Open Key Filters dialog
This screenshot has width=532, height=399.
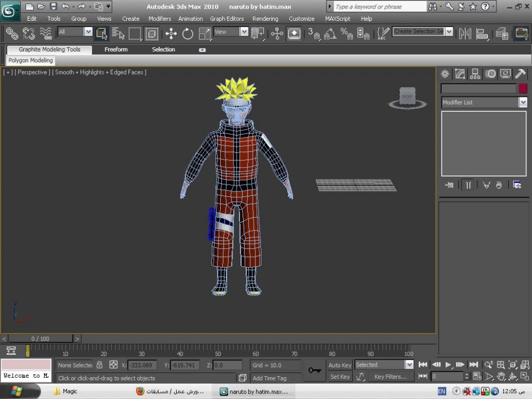point(390,377)
